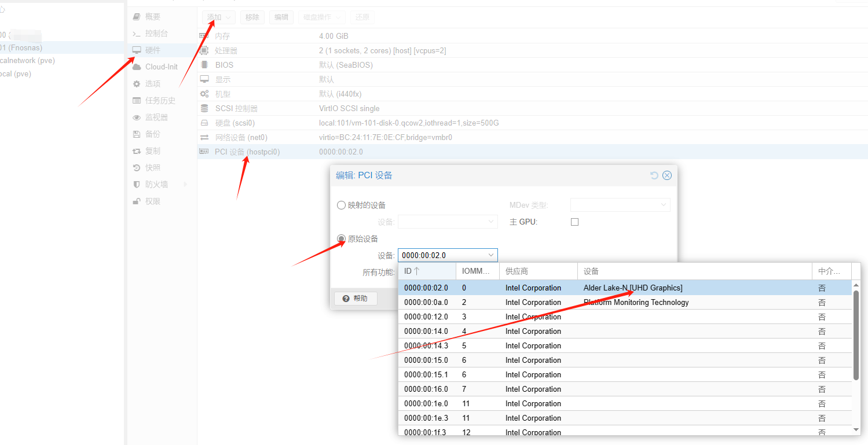Click the PCI card icon beside PCI 设备

[204, 152]
